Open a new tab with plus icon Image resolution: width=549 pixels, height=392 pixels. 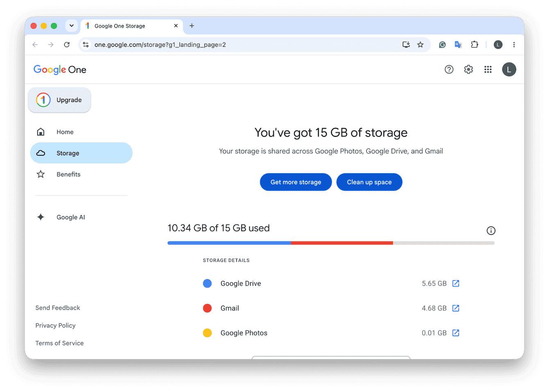pos(192,26)
